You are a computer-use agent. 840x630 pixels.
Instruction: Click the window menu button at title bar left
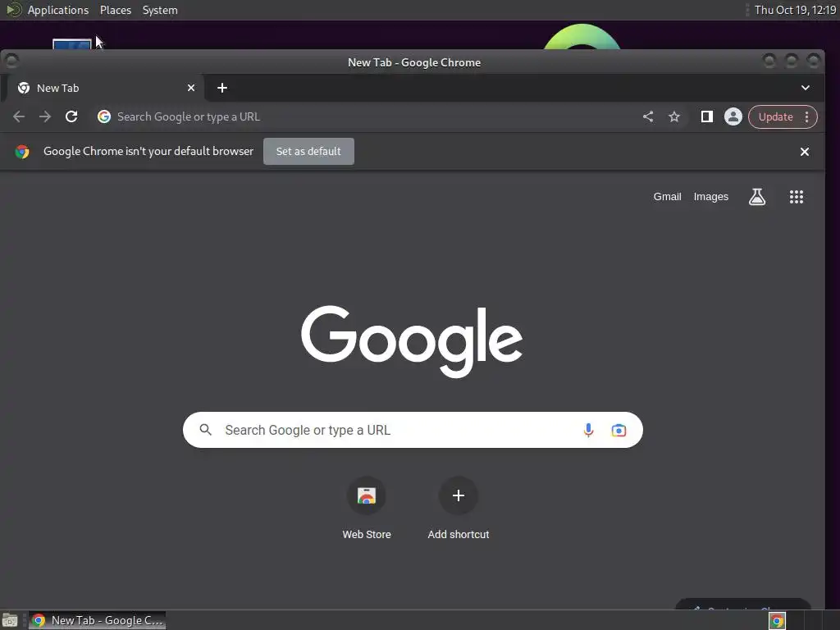point(11,61)
